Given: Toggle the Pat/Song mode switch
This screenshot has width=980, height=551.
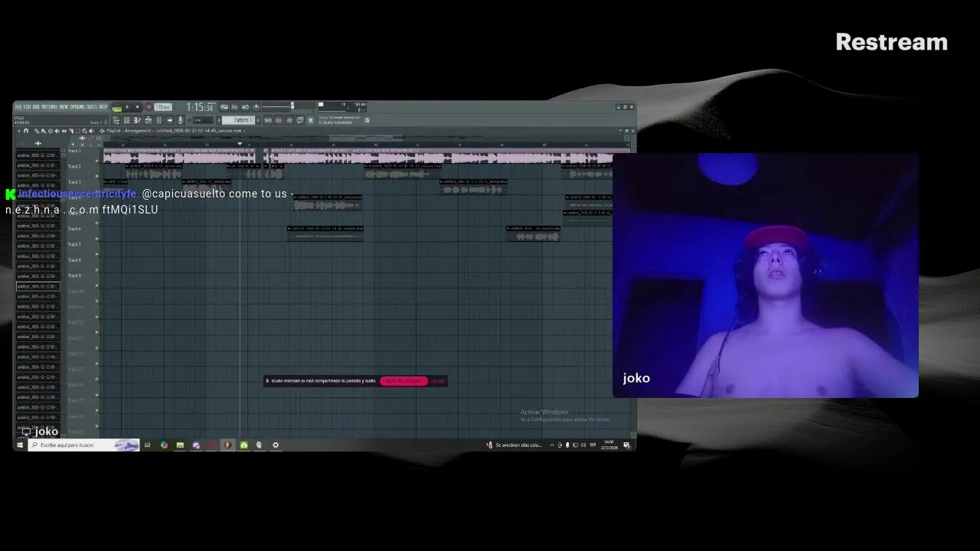Looking at the screenshot, I should tap(116, 108).
